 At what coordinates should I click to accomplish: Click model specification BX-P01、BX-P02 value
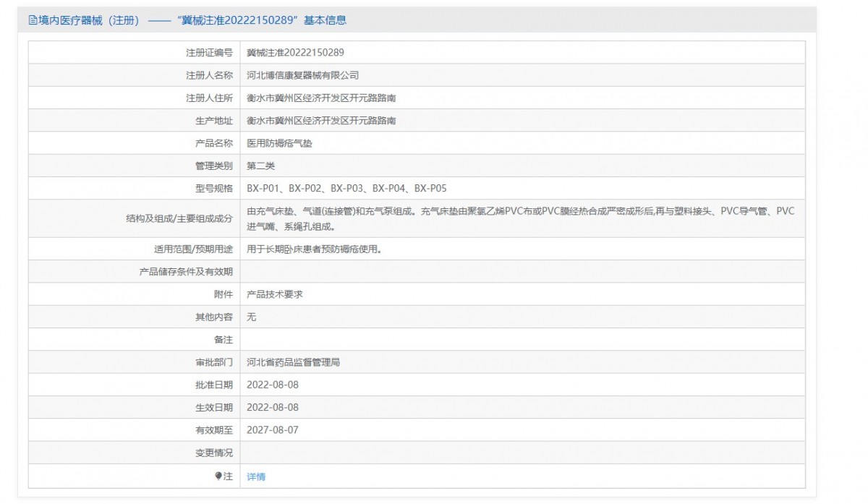coord(346,189)
